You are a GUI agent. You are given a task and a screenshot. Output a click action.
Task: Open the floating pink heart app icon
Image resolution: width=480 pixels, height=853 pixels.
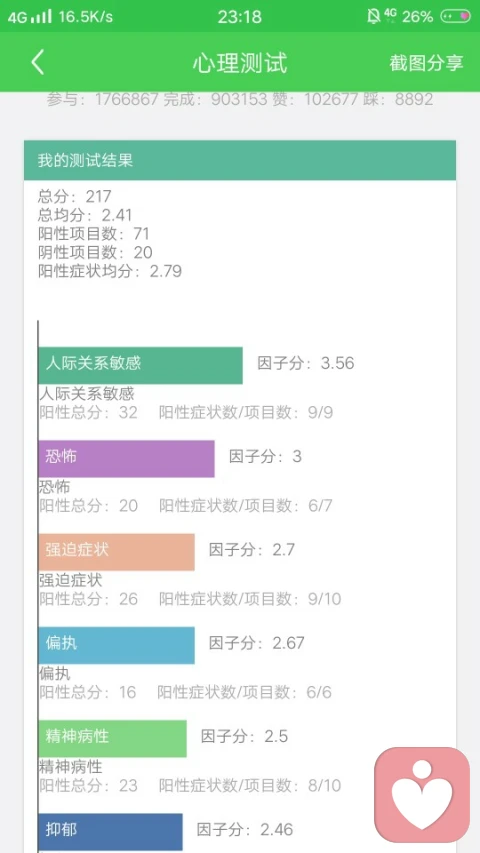point(422,794)
